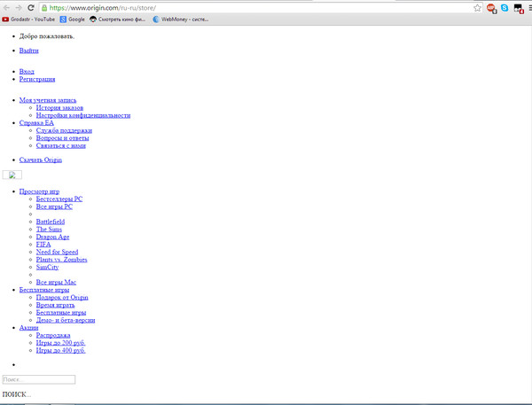This screenshot has width=532, height=405.
Task: Open the Просмотр игр link
Action: tap(39, 191)
